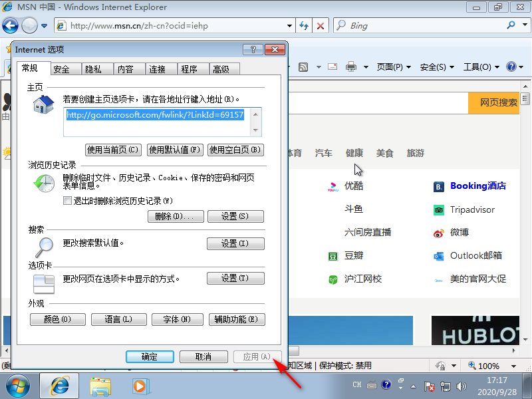Open the 页面(P) dropdown menu
Viewport: 532px width, 399px height.
[394, 67]
